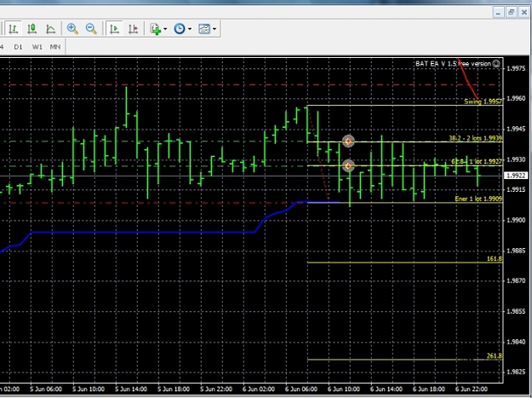532x398 pixels.
Task: Expand templates dropdown arrow
Action: tap(215, 29)
